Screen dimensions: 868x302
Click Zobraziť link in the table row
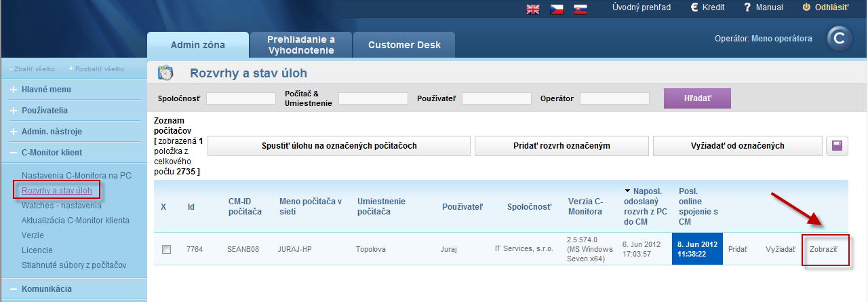(823, 249)
